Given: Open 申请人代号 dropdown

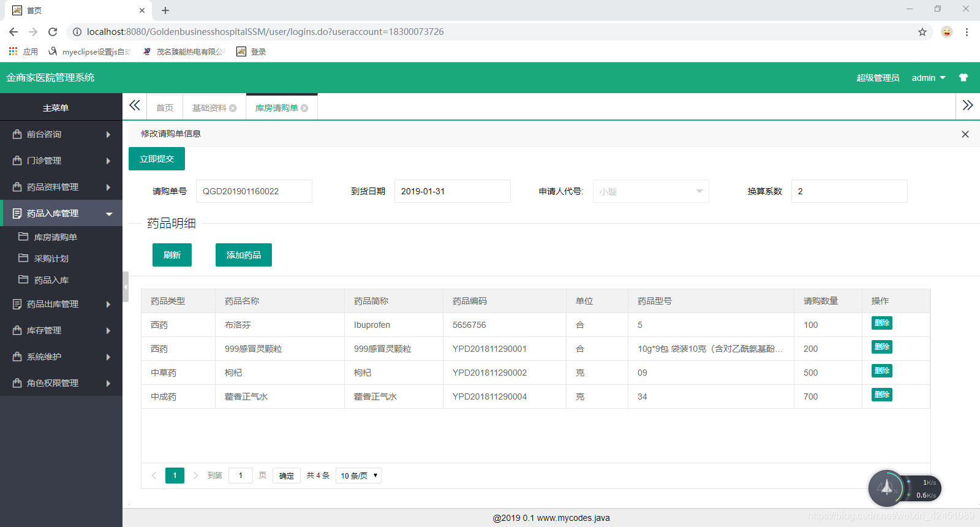Looking at the screenshot, I should 651,191.
